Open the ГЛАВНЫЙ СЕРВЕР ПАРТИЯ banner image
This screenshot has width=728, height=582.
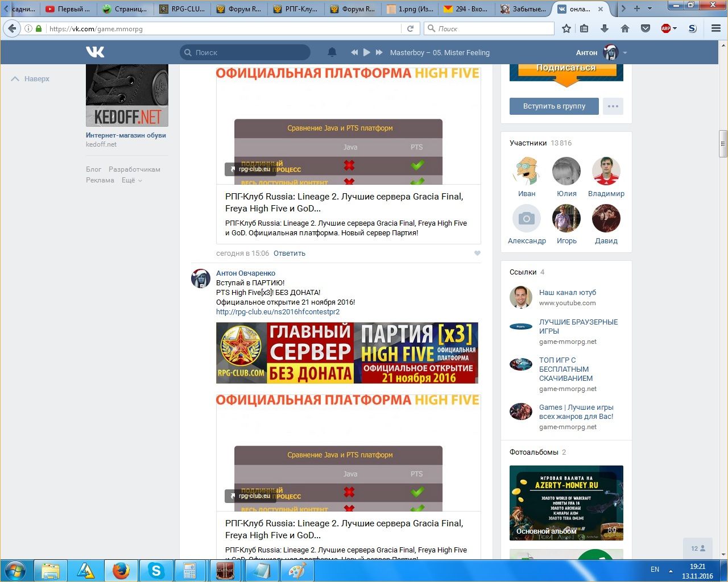[347, 353]
